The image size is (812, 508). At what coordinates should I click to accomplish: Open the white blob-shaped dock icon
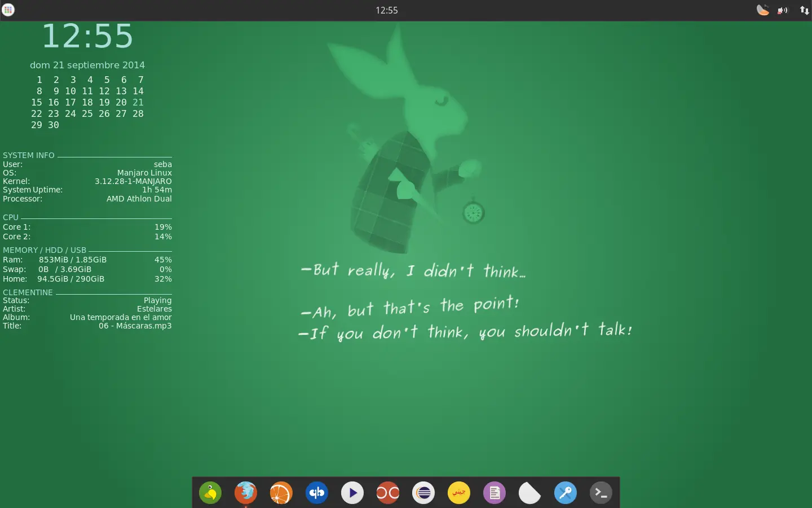(x=529, y=493)
